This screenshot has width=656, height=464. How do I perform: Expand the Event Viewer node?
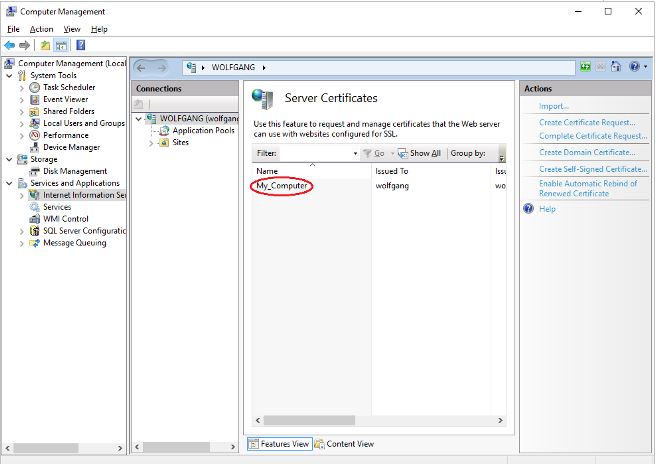22,100
